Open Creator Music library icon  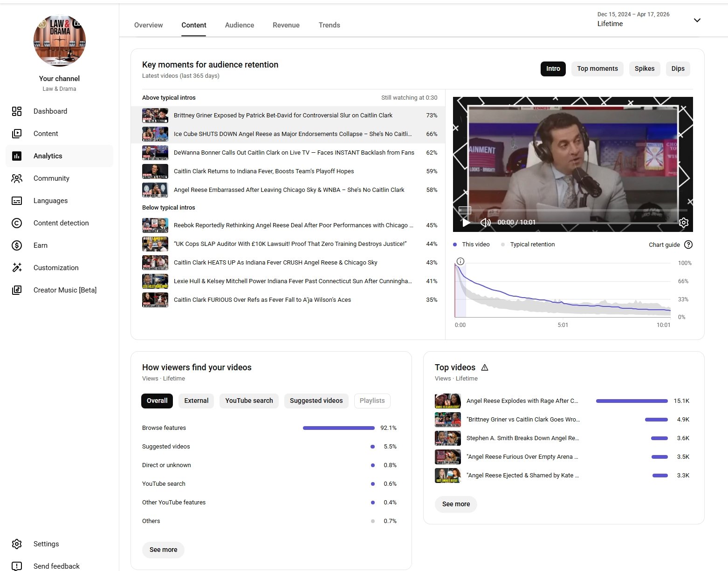(x=17, y=290)
